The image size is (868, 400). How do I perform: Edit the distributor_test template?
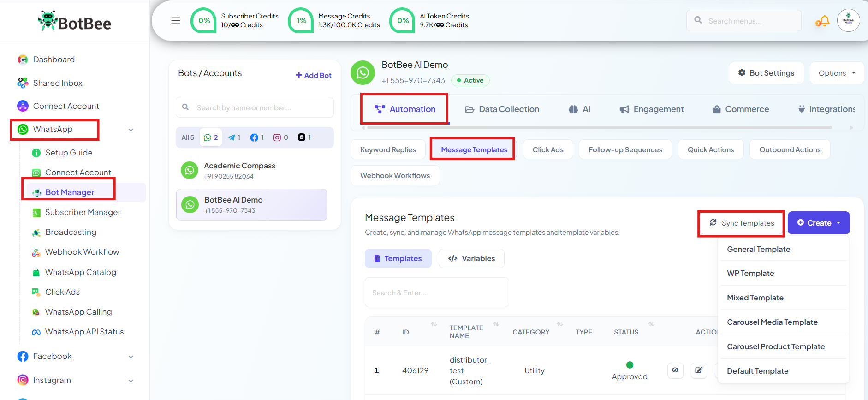click(x=699, y=370)
